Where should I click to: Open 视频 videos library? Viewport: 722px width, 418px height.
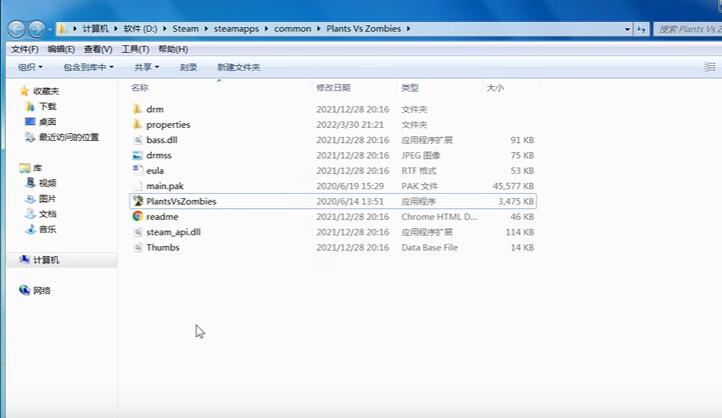(x=41, y=183)
